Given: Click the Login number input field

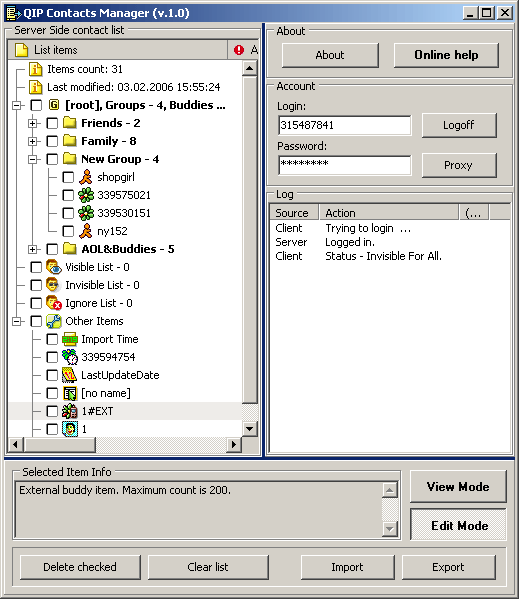Looking at the screenshot, I should pyautogui.click(x=344, y=125).
